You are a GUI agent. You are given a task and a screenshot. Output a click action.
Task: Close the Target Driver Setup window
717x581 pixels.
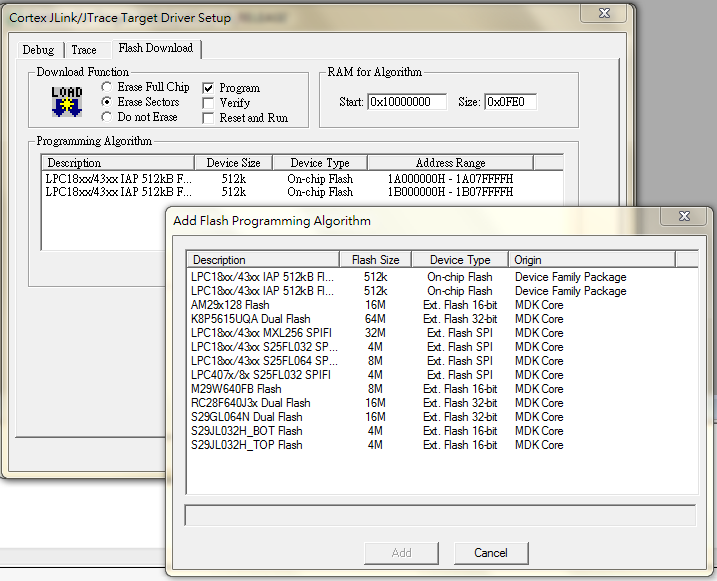pos(604,13)
